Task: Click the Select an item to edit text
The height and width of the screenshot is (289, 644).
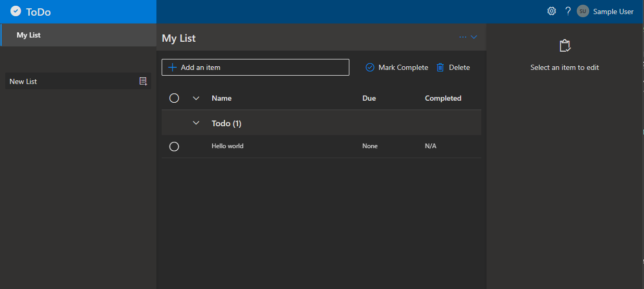Action: 565,67
